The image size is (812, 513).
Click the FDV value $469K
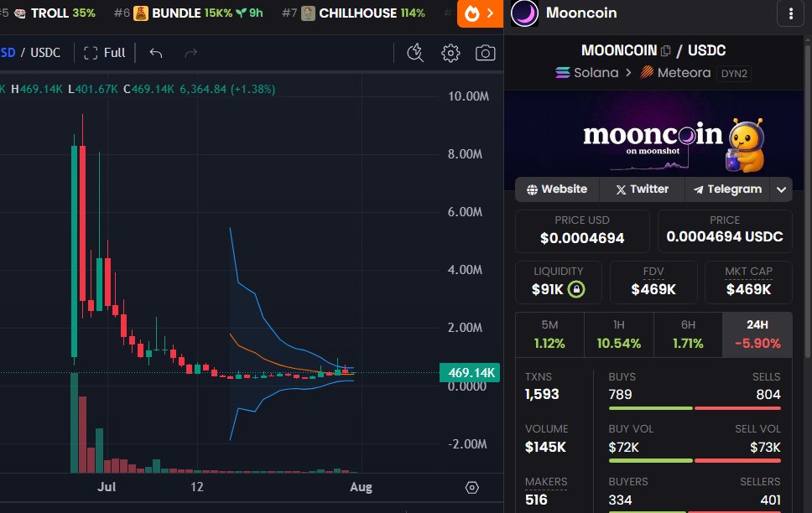coord(653,289)
